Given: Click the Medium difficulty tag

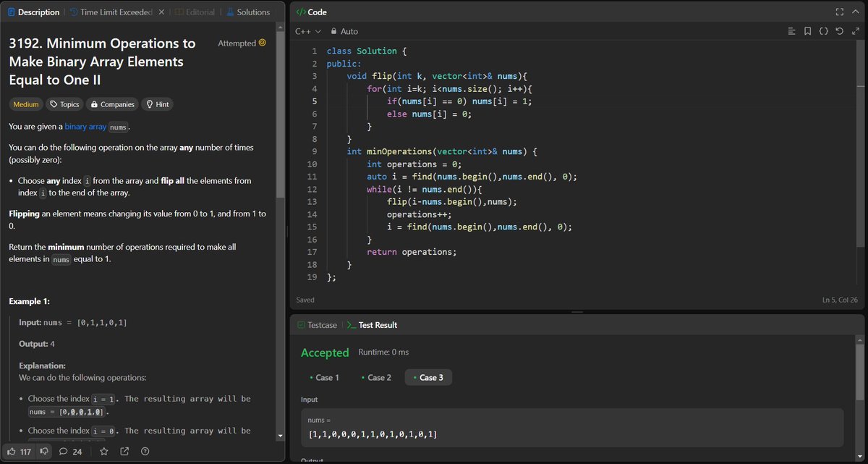Looking at the screenshot, I should point(26,104).
